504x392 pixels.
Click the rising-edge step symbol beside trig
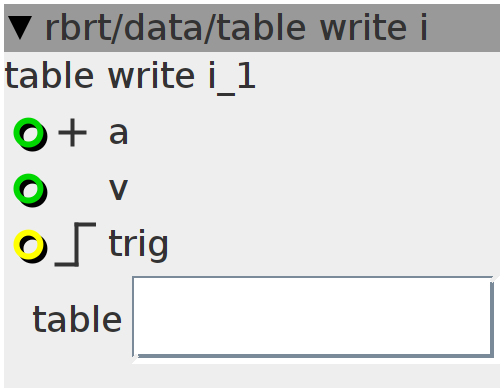point(75,244)
